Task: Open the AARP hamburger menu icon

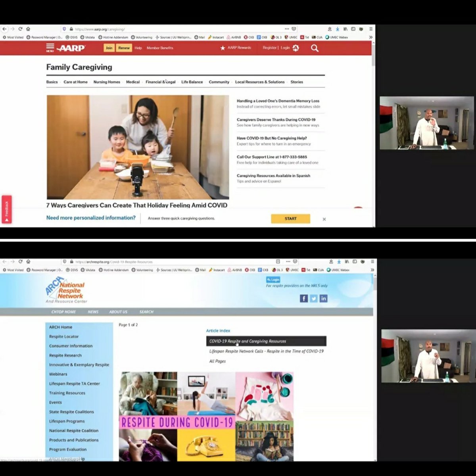Action: 50,48
